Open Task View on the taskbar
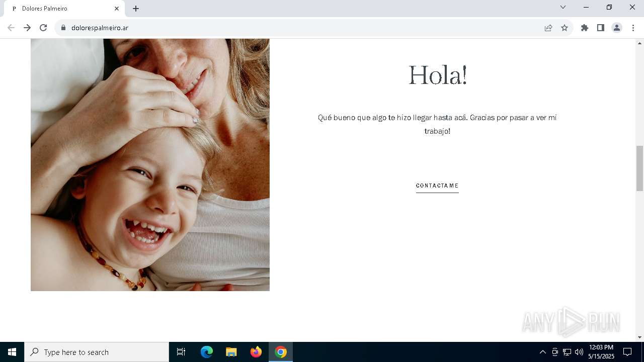 [x=181, y=352]
